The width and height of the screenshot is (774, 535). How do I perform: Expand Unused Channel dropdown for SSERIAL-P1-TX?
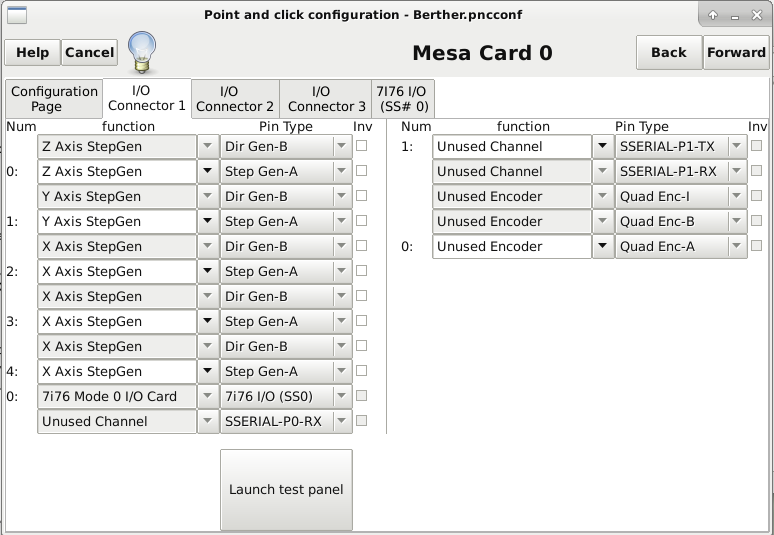click(603, 146)
